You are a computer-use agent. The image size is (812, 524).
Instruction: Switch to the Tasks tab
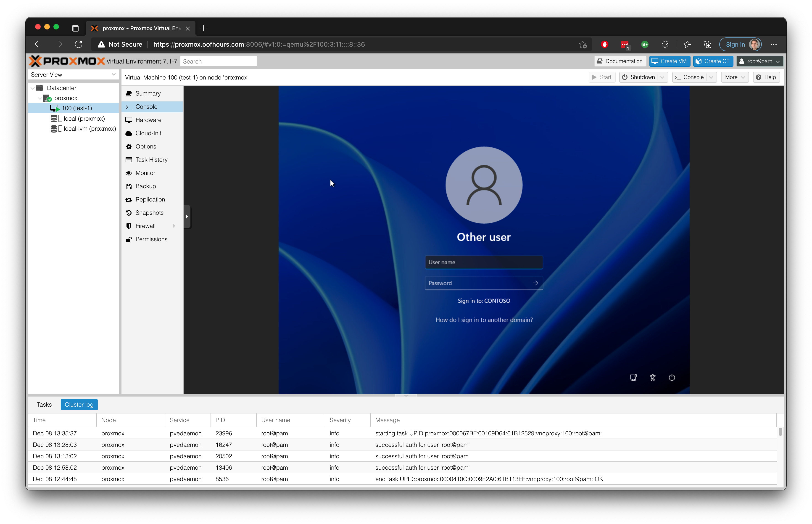(44, 405)
